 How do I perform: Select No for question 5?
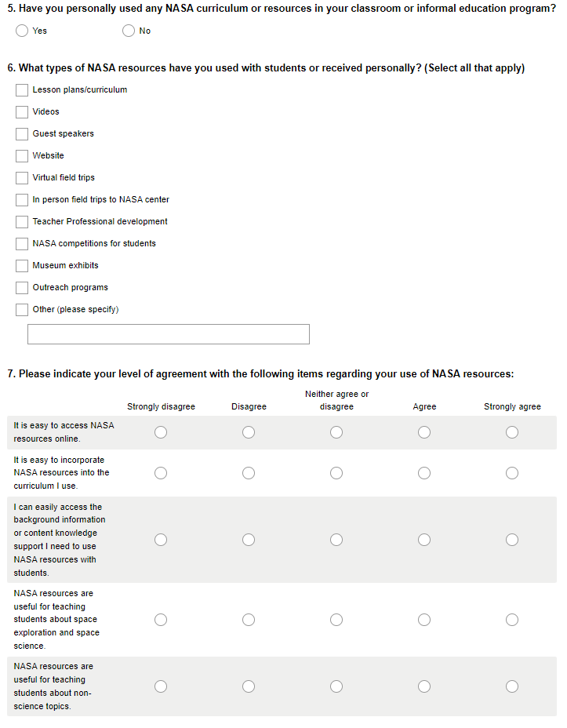(129, 31)
